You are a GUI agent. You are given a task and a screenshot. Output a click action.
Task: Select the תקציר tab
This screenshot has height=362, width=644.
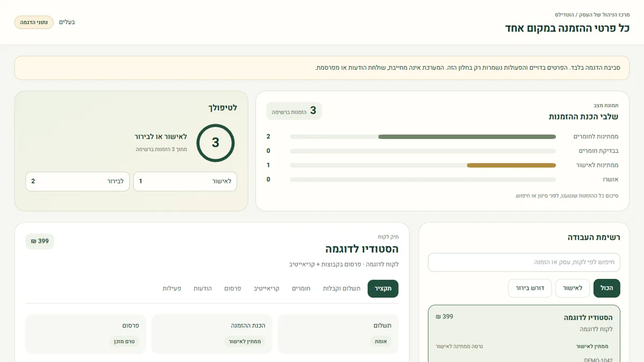pos(383,289)
